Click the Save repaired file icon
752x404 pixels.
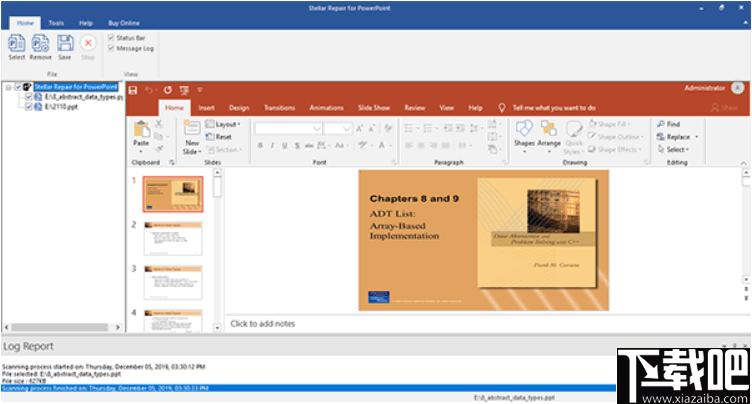click(x=65, y=44)
